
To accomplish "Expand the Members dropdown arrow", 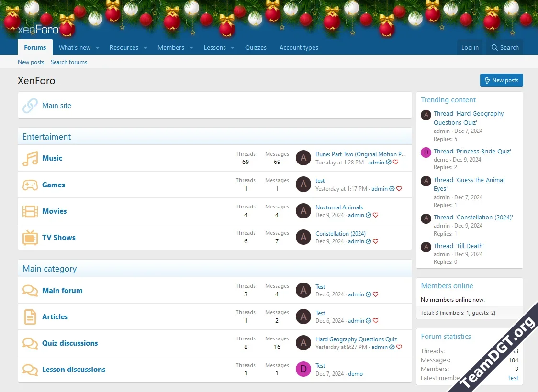I will click(191, 48).
